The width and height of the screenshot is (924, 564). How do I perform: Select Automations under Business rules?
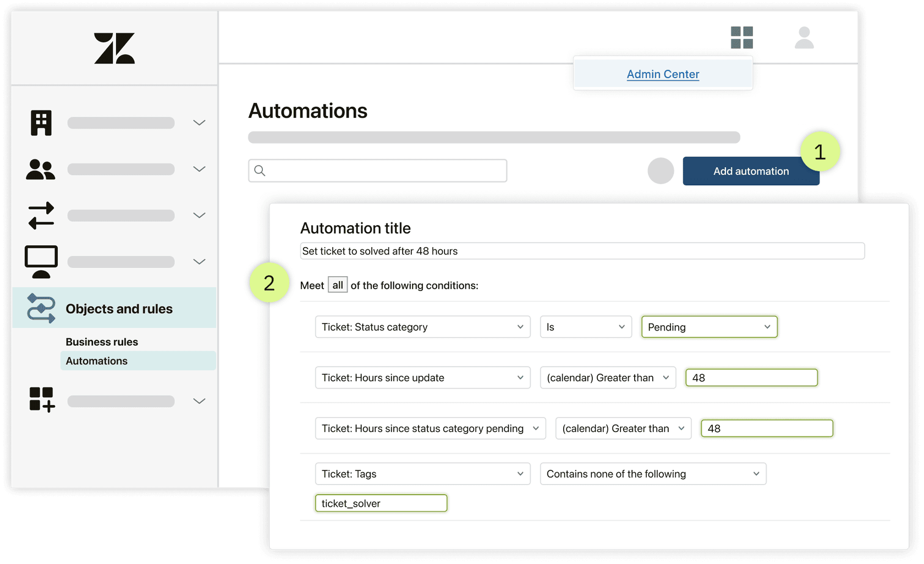[x=96, y=361]
